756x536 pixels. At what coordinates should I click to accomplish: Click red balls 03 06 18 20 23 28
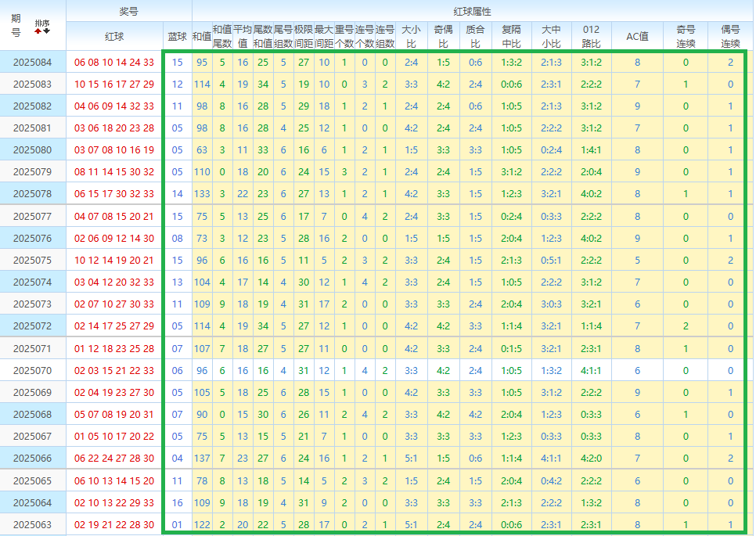114,128
